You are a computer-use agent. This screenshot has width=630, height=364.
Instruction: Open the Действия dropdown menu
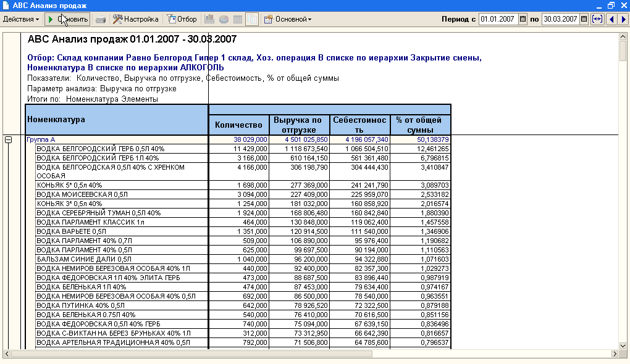point(21,19)
